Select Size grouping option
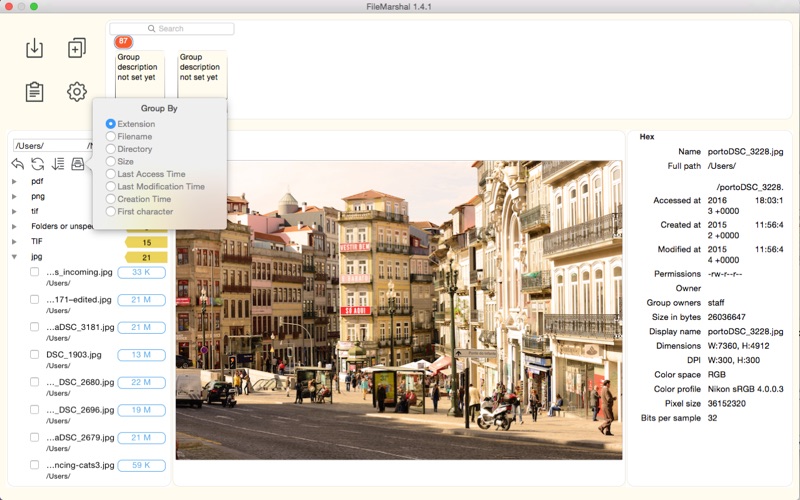This screenshot has height=500, width=800. 111,161
